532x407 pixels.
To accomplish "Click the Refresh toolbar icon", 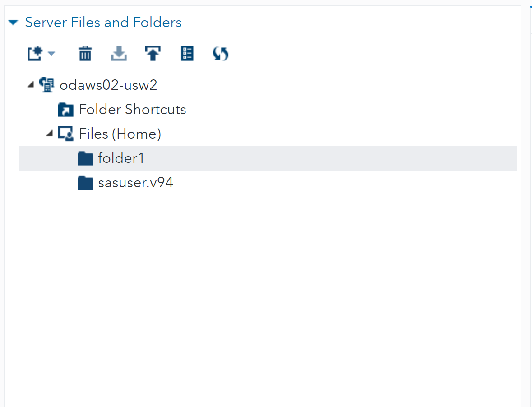I will click(220, 53).
